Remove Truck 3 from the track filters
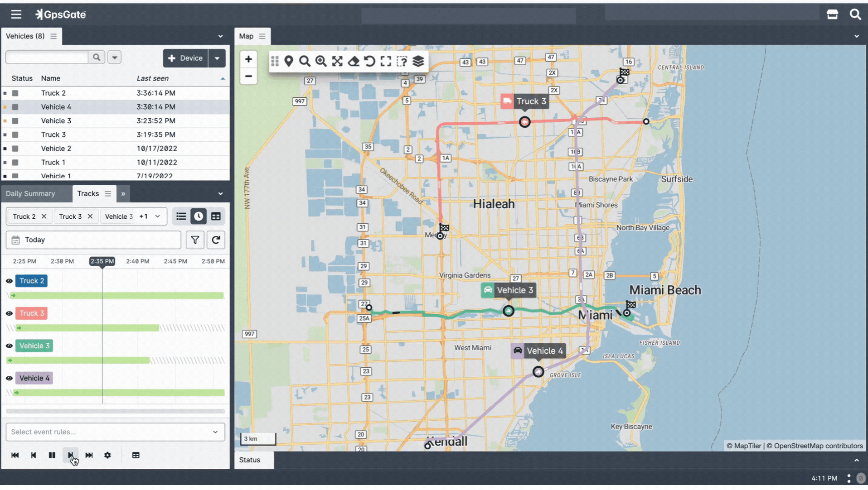This screenshot has width=868, height=490. point(90,216)
